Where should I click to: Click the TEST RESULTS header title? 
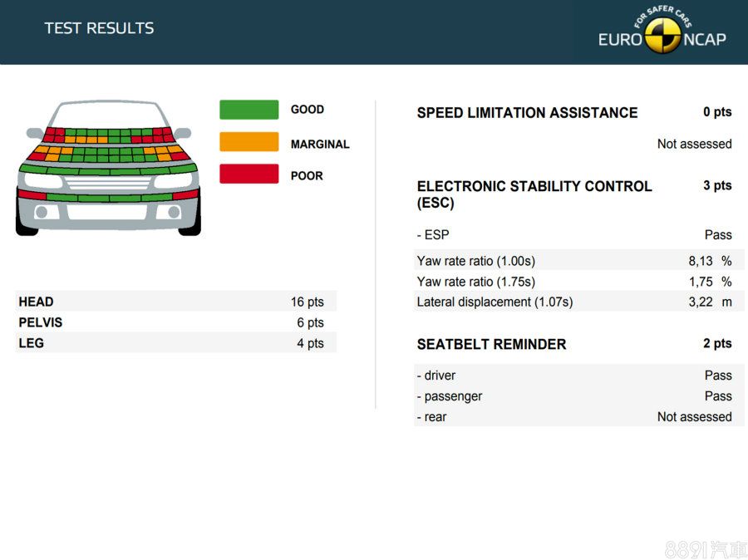tap(99, 28)
